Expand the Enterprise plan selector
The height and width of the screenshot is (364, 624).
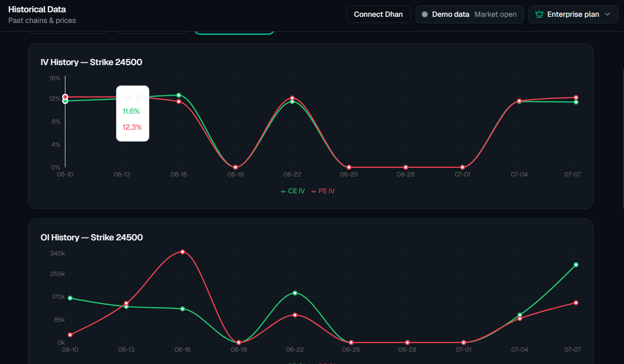[x=573, y=14]
